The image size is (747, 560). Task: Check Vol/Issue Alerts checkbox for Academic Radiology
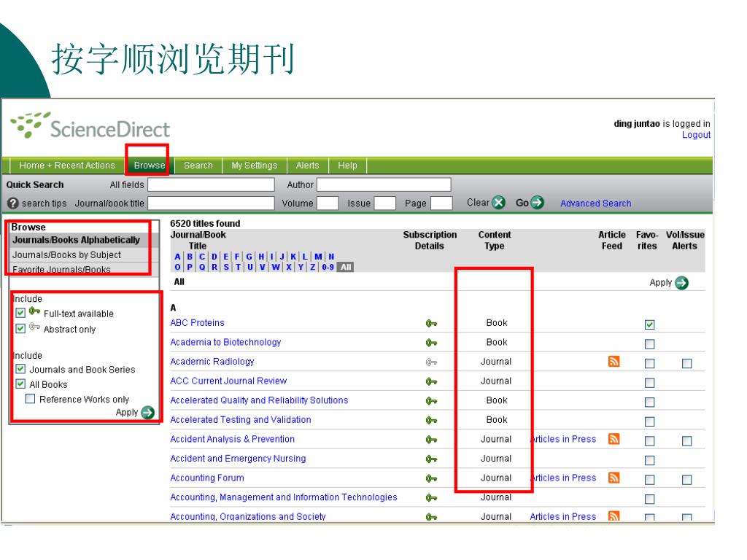point(686,363)
